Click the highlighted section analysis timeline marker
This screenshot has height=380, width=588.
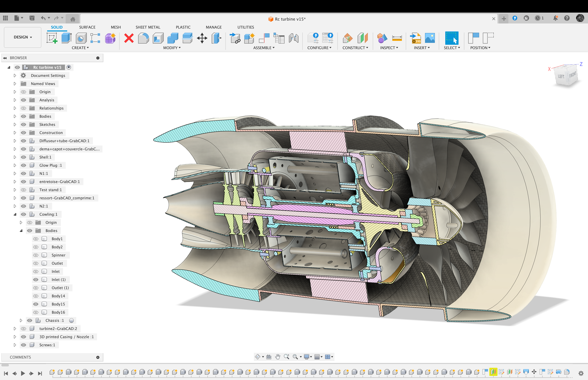coord(493,372)
